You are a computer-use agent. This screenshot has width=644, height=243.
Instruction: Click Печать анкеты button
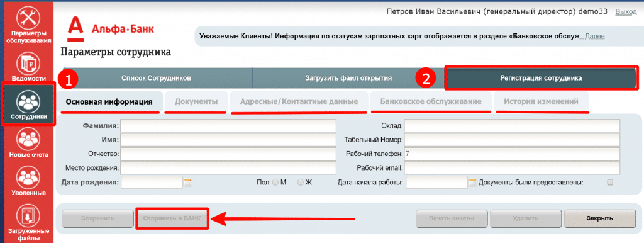click(452, 218)
